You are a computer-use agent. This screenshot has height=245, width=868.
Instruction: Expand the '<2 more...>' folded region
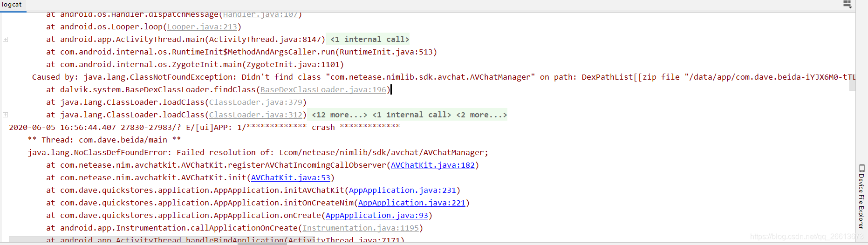482,115
